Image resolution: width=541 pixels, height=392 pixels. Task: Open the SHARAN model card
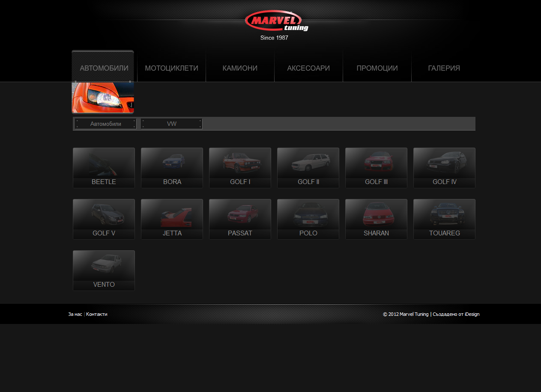tap(376, 219)
